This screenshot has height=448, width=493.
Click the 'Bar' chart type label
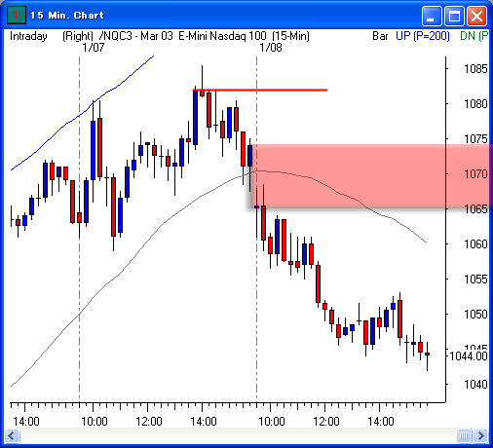coord(380,36)
